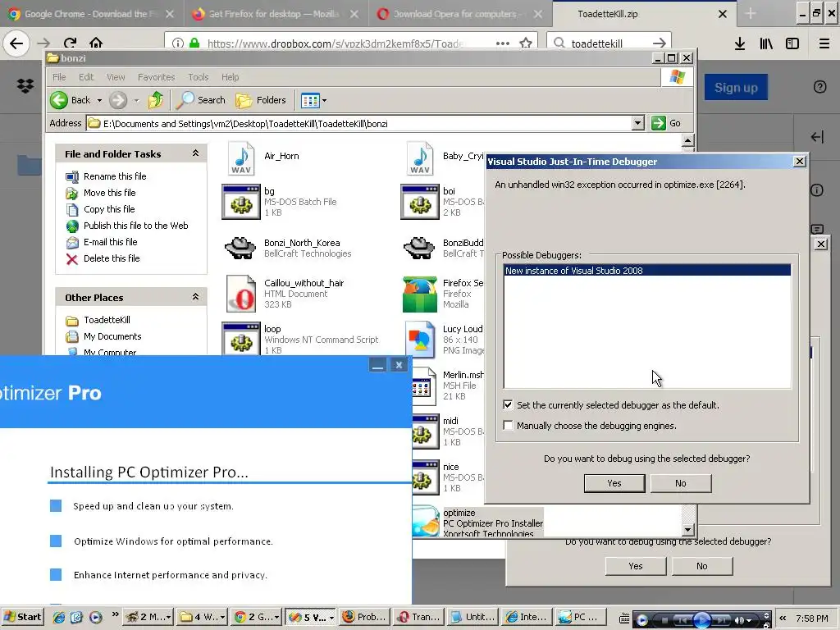The image size is (840, 630).
Task: Toggle Firefox sidebar icon
Action: [x=792, y=44]
